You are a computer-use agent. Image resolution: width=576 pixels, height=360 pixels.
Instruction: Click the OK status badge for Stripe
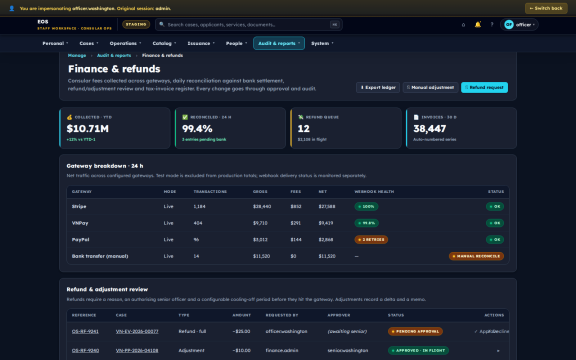(495, 206)
